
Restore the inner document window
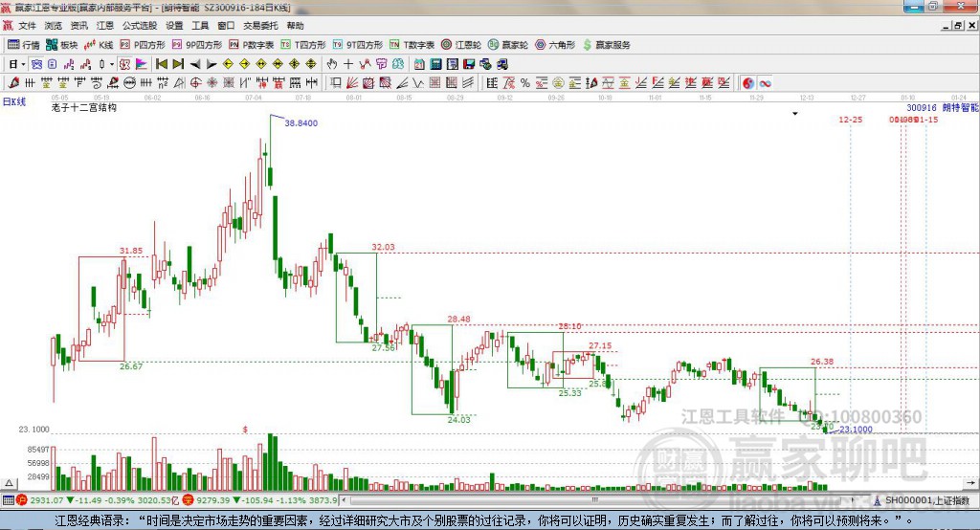click(958, 26)
